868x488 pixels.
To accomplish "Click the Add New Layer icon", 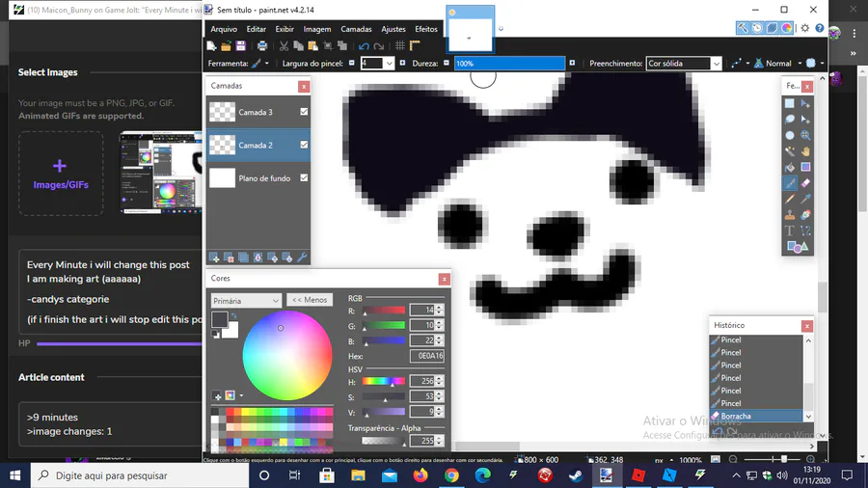I will (214, 258).
